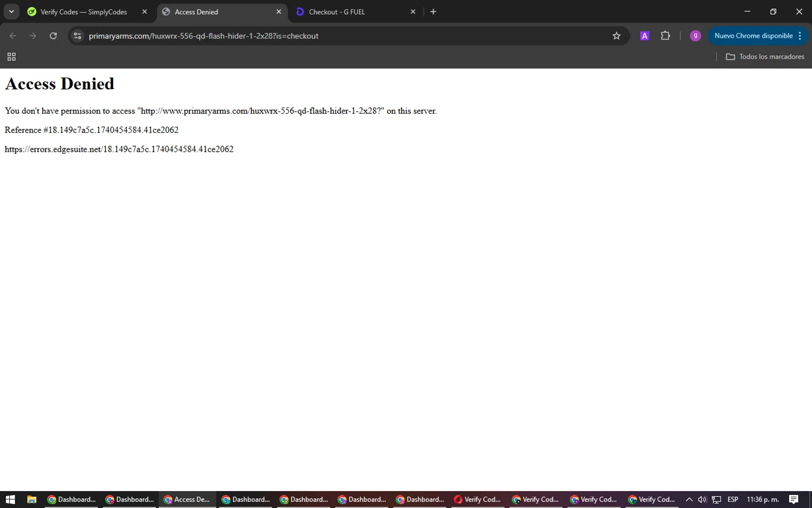Minimize the Chrome window
This screenshot has height=508, width=812.
tap(747, 11)
